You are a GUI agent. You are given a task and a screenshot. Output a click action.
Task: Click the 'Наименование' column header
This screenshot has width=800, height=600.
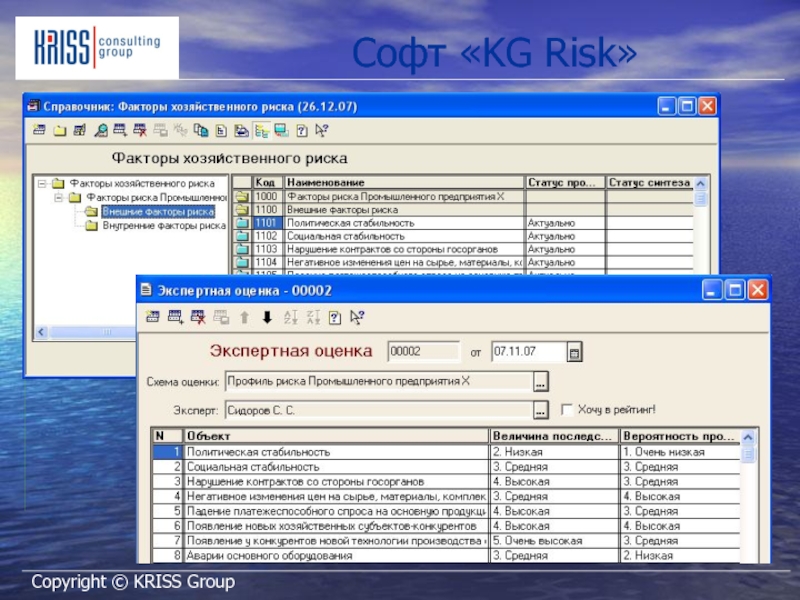[x=404, y=182]
